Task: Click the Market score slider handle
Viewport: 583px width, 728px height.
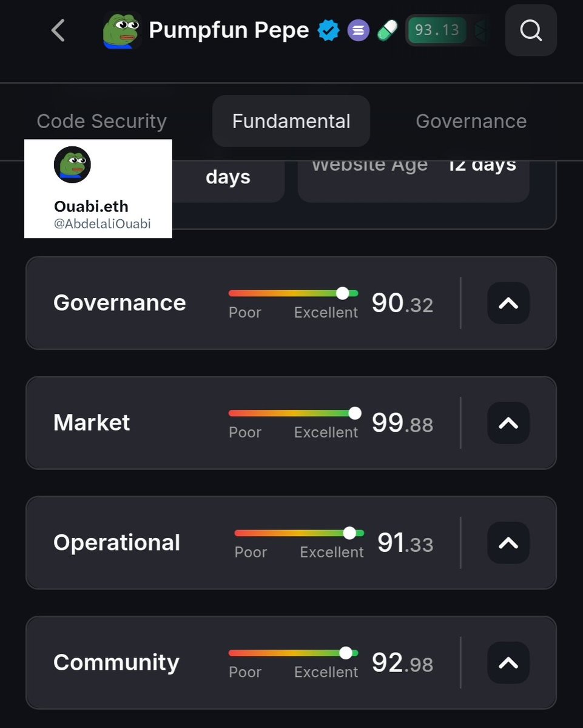Action: (355, 413)
